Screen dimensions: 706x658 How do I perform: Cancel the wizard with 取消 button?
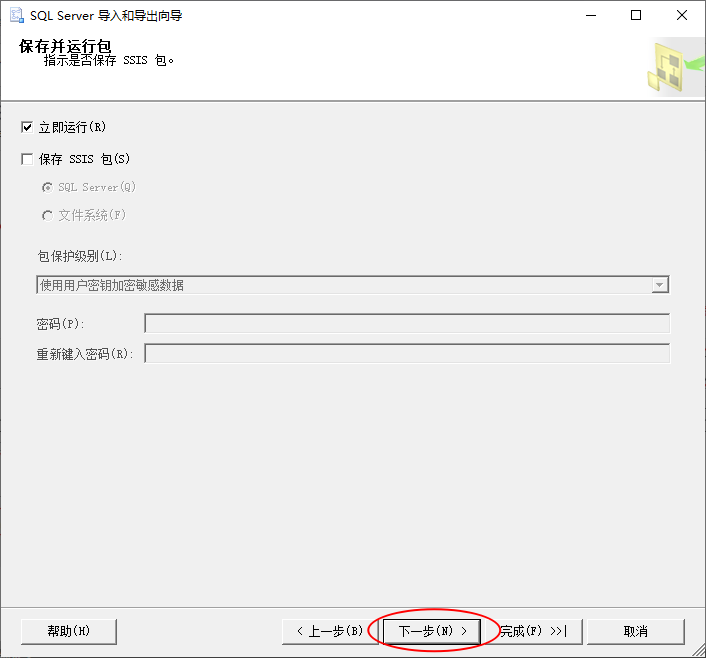pos(636,631)
